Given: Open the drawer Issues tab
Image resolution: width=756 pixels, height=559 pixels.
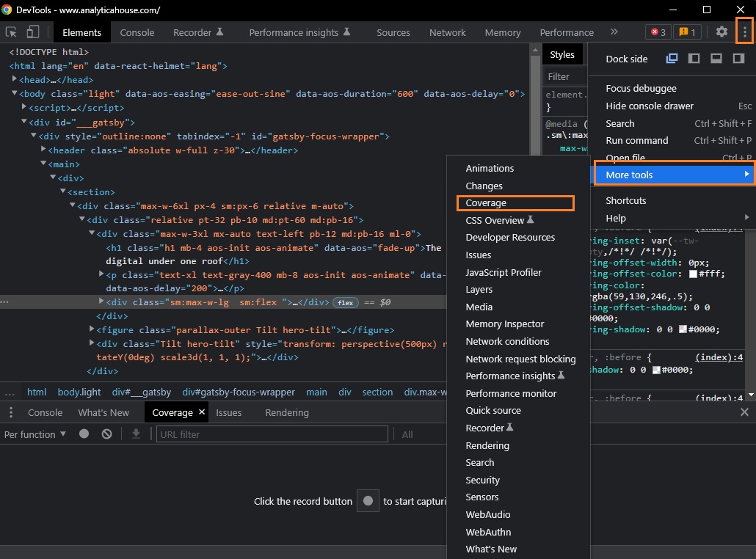Looking at the screenshot, I should point(228,412).
